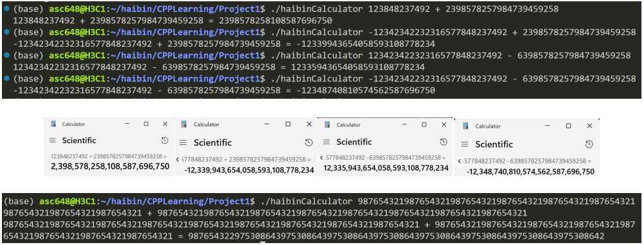Maximize the calculator showing -12,348,740,810,574,562,587,696,750
Screen dimensions: 644x245
tap(568, 126)
